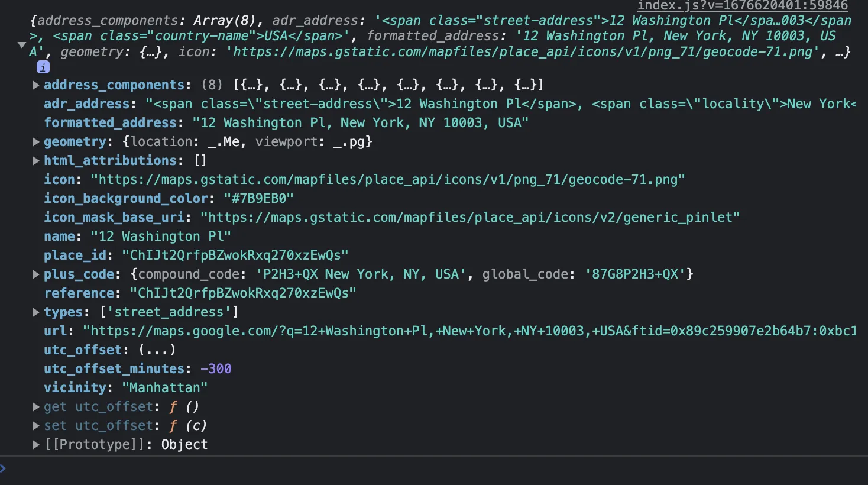Screen dimensions: 868x485
Task: Click the reference property key
Action: 79,293
